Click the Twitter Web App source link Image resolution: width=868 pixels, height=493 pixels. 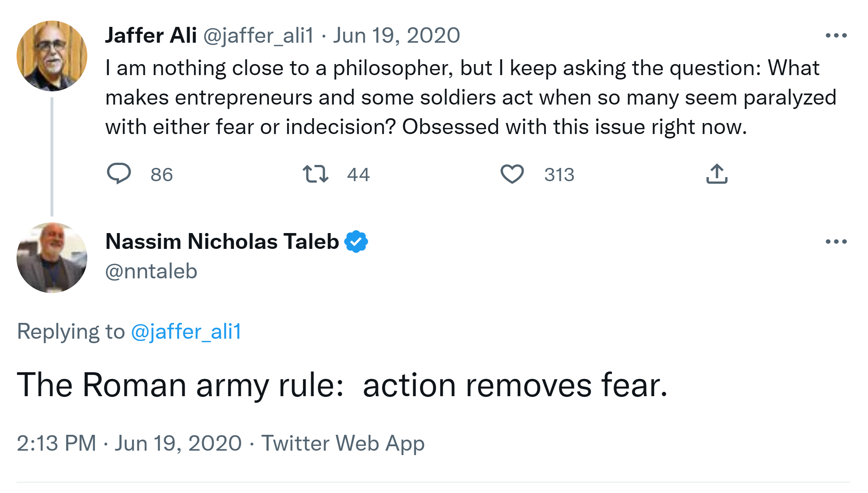point(343,443)
